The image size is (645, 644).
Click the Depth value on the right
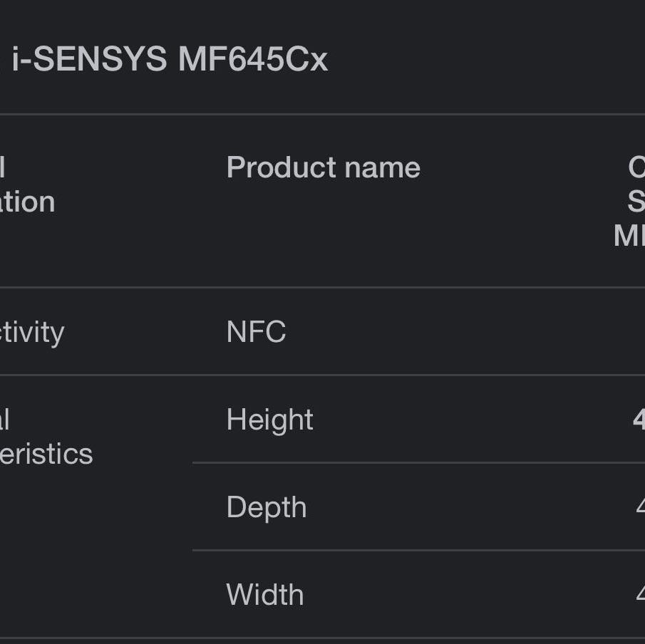click(x=640, y=507)
